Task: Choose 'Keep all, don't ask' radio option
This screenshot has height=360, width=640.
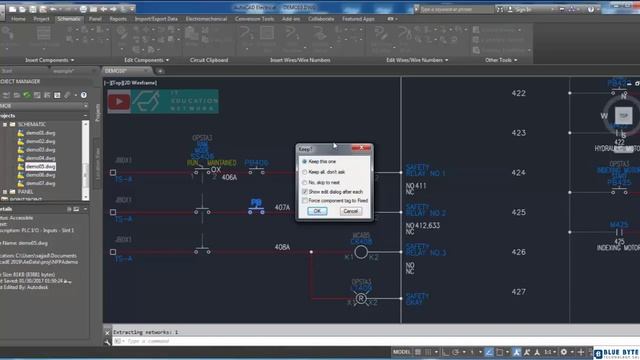Action: pyautogui.click(x=323, y=172)
